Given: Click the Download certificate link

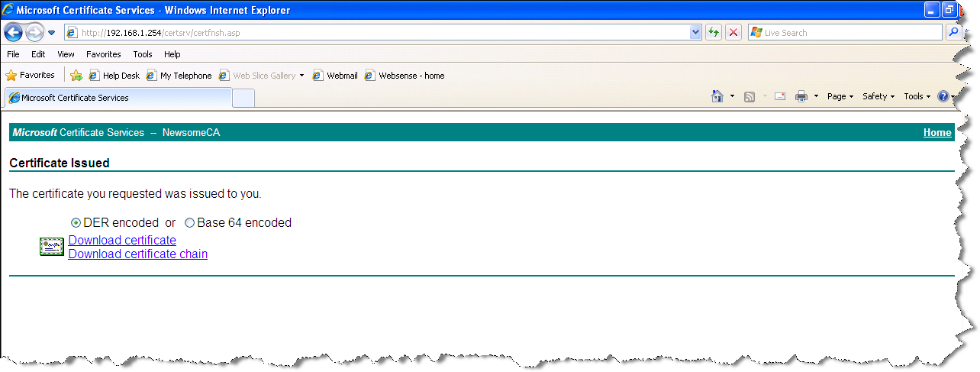Looking at the screenshot, I should (x=122, y=240).
